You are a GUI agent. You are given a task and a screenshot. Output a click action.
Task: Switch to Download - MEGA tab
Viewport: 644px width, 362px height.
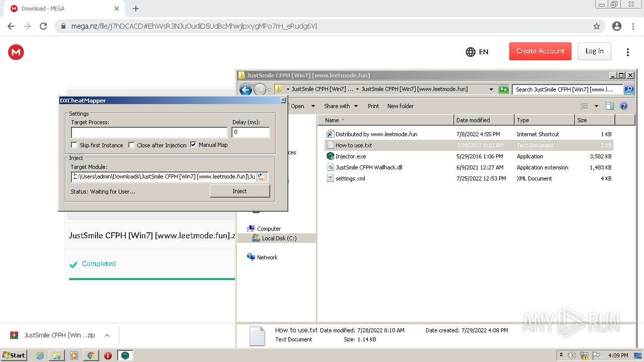pyautogui.click(x=64, y=9)
